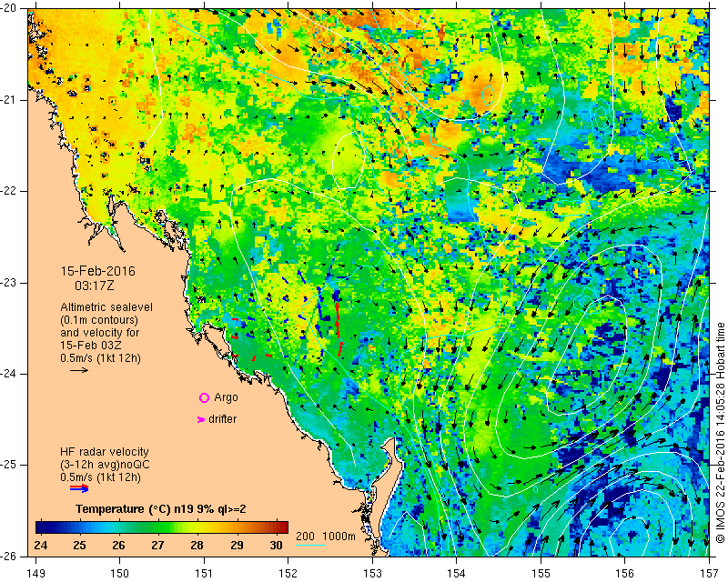Click the latitude axis label -20

9,8
